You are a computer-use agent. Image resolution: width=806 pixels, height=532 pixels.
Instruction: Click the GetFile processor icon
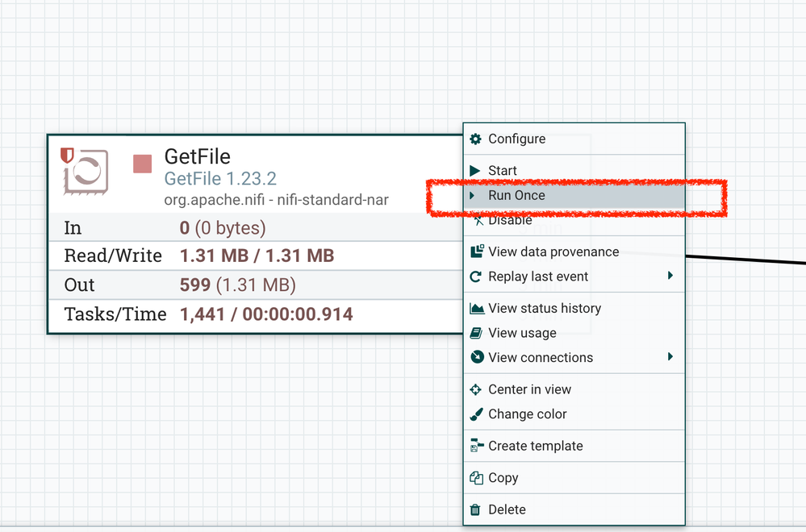pyautogui.click(x=86, y=172)
